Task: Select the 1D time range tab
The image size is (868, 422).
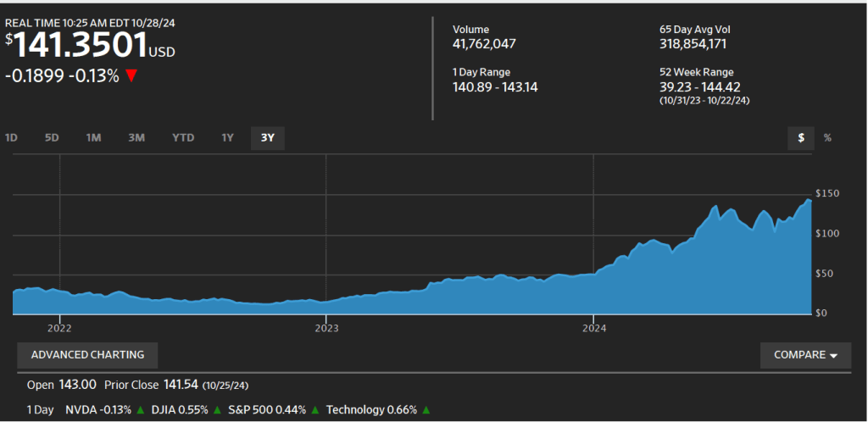Action: tap(12, 138)
